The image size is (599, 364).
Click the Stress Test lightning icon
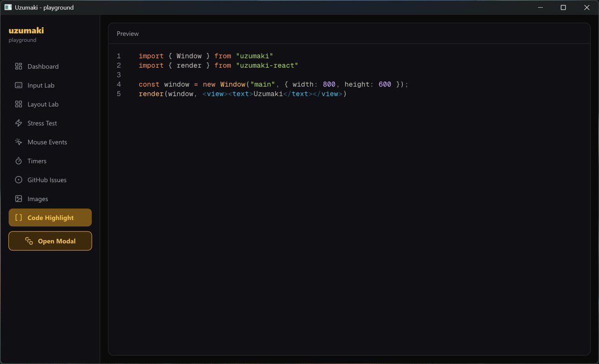tap(18, 123)
